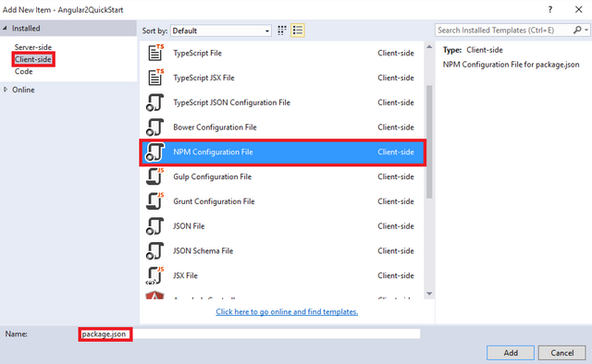Select Client-side category
Image resolution: width=592 pixels, height=364 pixels.
33,59
